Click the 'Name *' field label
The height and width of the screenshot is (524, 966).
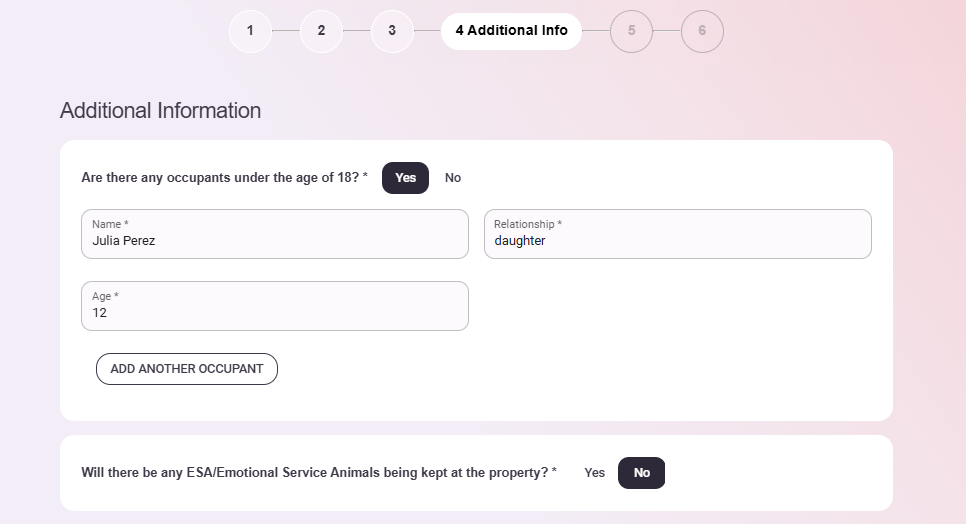pos(110,224)
